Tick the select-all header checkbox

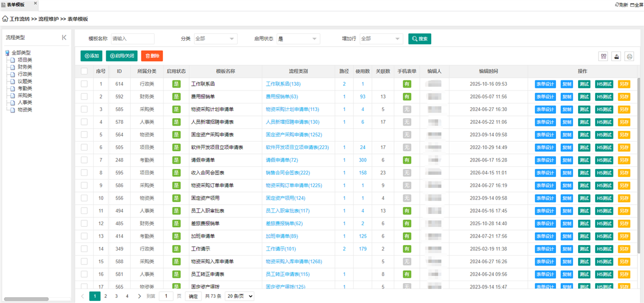pos(84,71)
